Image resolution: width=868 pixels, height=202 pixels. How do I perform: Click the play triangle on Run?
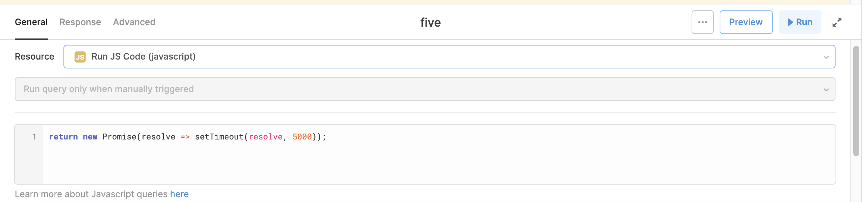790,22
